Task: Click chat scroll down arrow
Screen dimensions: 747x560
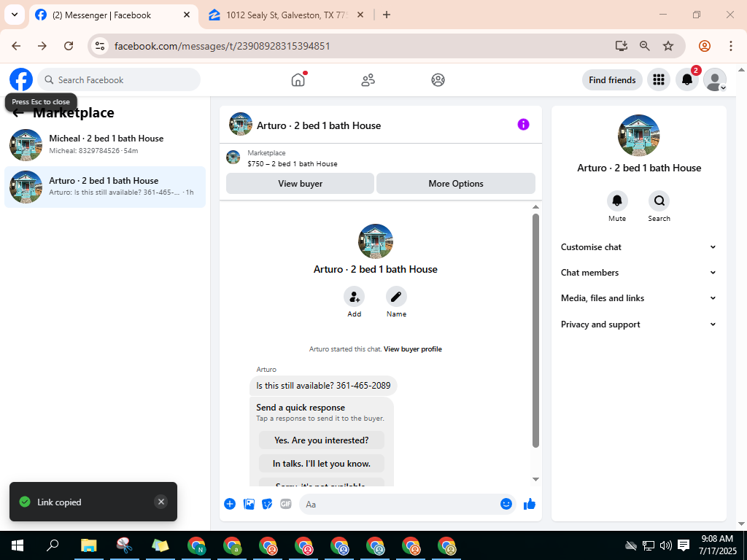Action: 535,479
